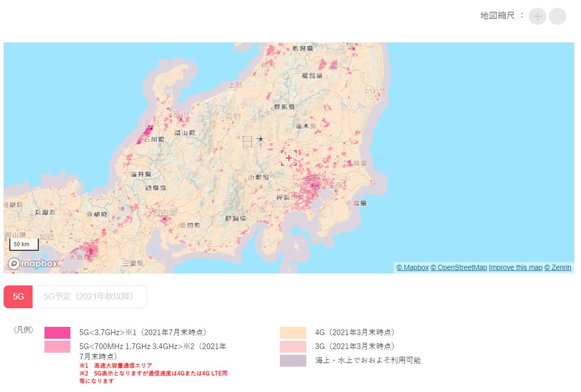Click the Mapbox logo in map corner
581x392 pixels.
pos(32,264)
